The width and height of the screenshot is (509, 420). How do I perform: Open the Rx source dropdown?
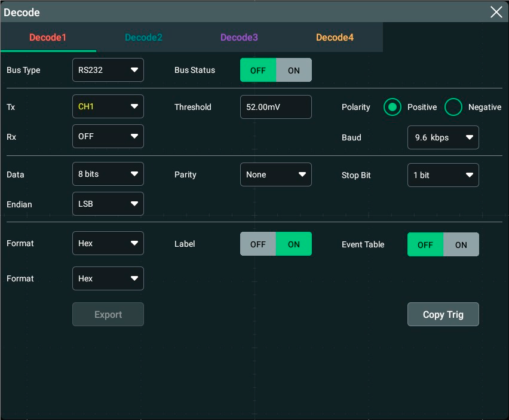pyautogui.click(x=108, y=136)
